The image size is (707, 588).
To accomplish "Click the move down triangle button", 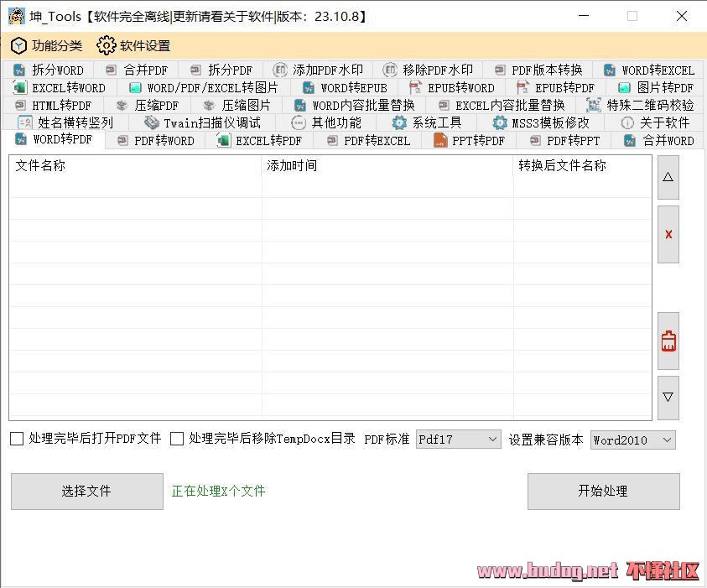I will click(668, 398).
